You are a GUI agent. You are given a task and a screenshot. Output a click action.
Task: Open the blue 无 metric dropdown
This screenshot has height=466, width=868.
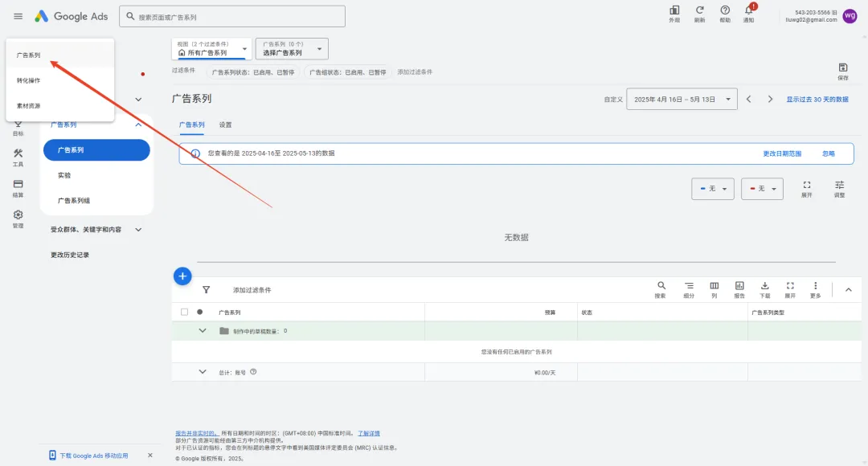[x=713, y=188]
